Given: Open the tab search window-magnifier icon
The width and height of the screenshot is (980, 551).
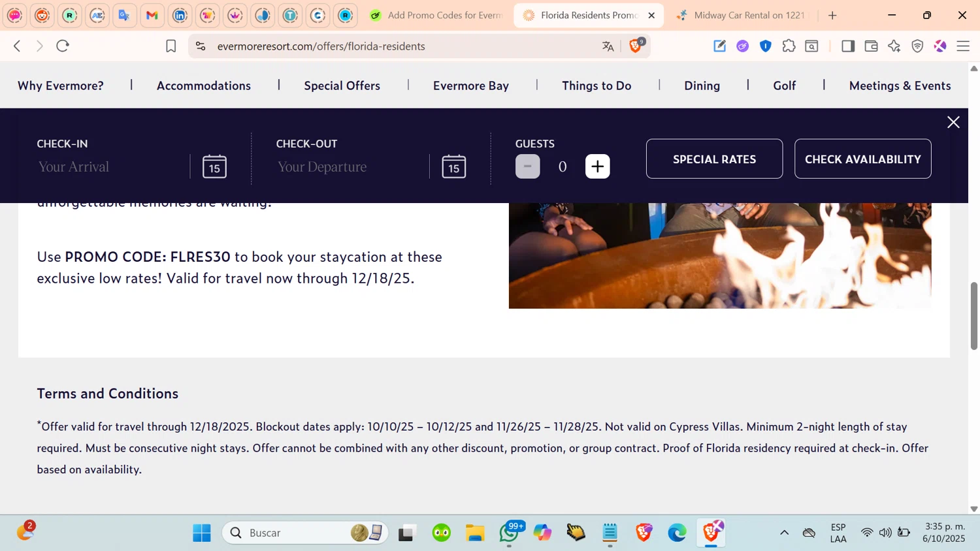Looking at the screenshot, I should pyautogui.click(x=811, y=46).
